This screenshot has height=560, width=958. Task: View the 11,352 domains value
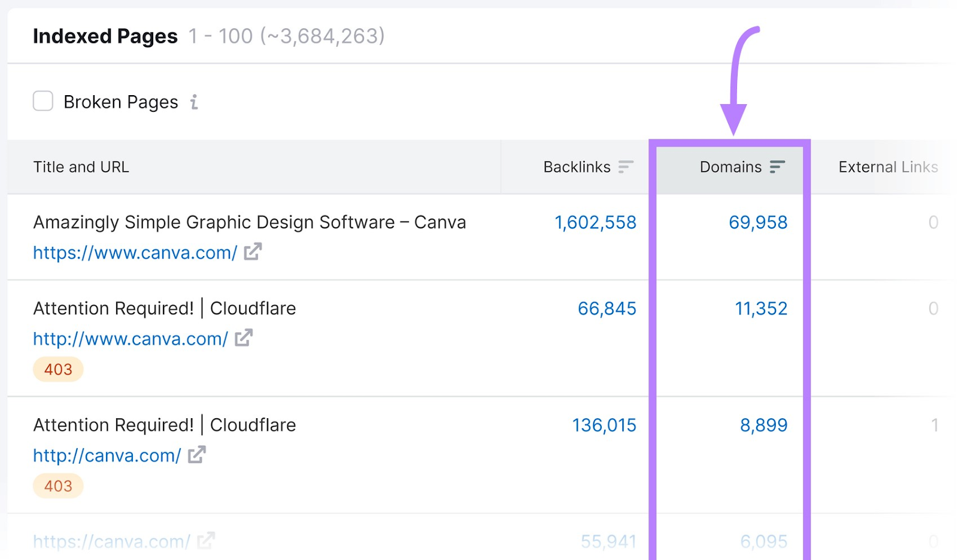(x=761, y=309)
